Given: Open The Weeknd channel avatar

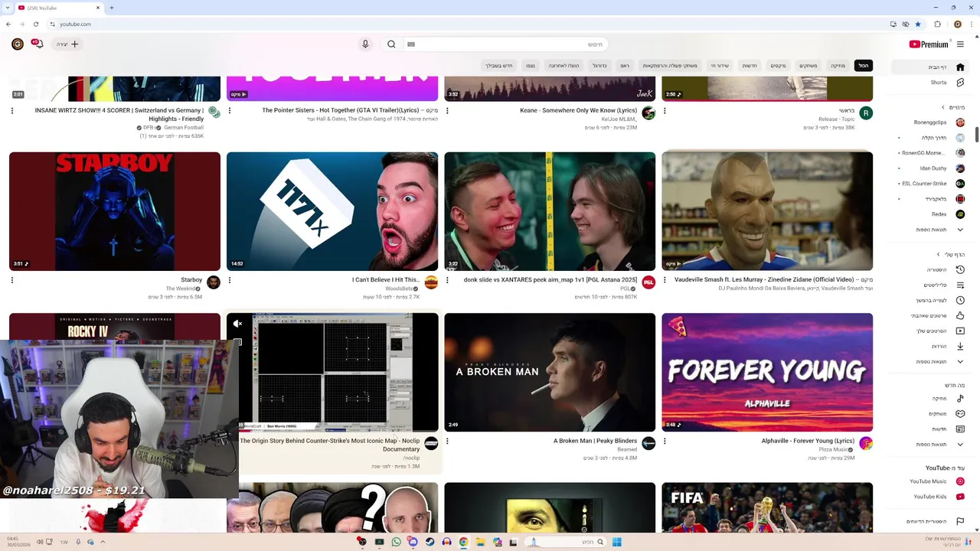Looking at the screenshot, I should tap(214, 282).
